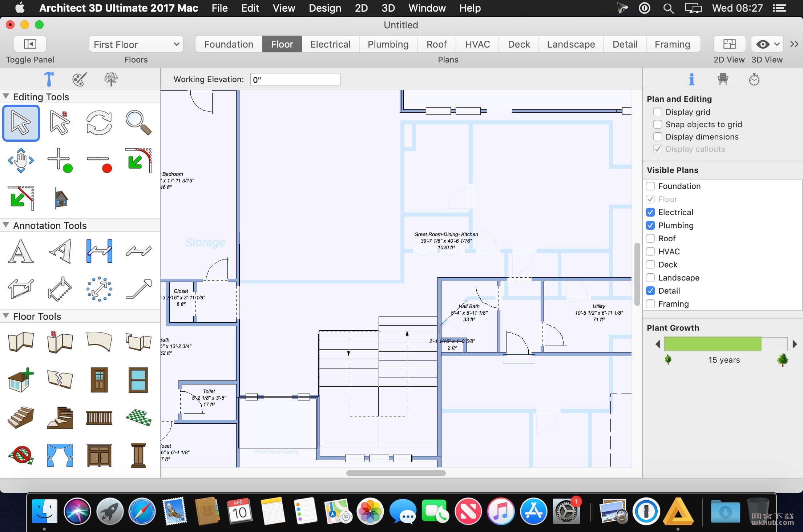Open the First Floor dropdown
Image resolution: width=803 pixels, height=532 pixels.
click(x=136, y=44)
